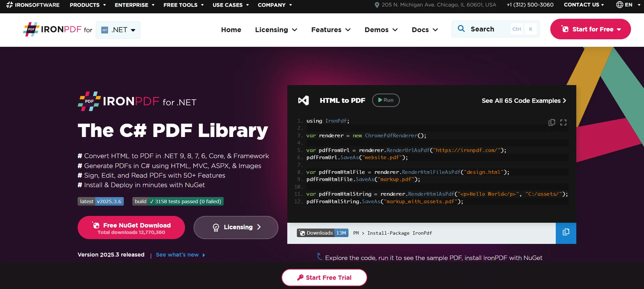Open the .NET platform dropdown

pyautogui.click(x=118, y=30)
